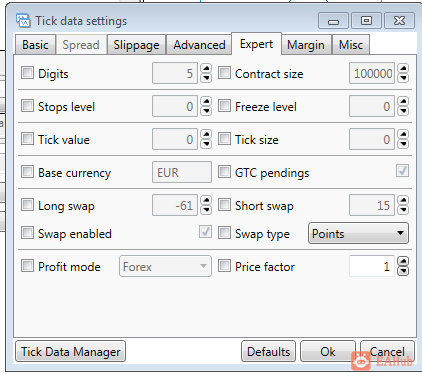This screenshot has height=376, width=422.
Task: Click the Stops level value field
Action: pyautogui.click(x=175, y=106)
